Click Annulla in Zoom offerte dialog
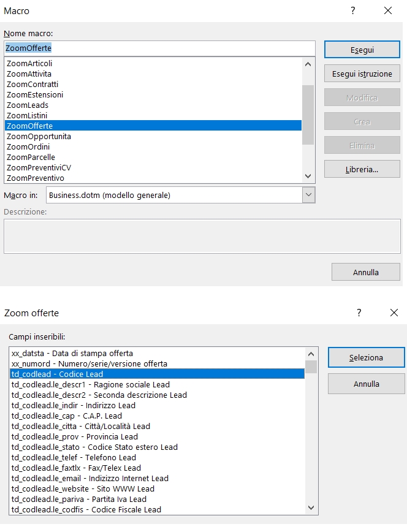The height and width of the screenshot is (532, 407). coord(366,384)
